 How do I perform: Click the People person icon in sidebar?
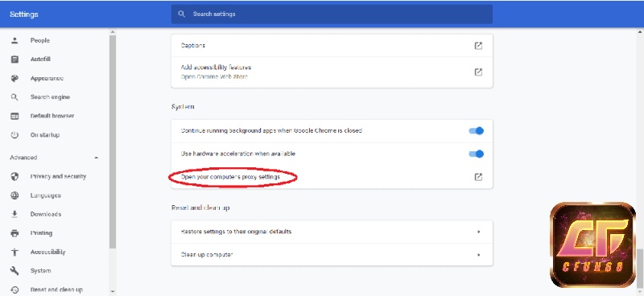click(14, 40)
